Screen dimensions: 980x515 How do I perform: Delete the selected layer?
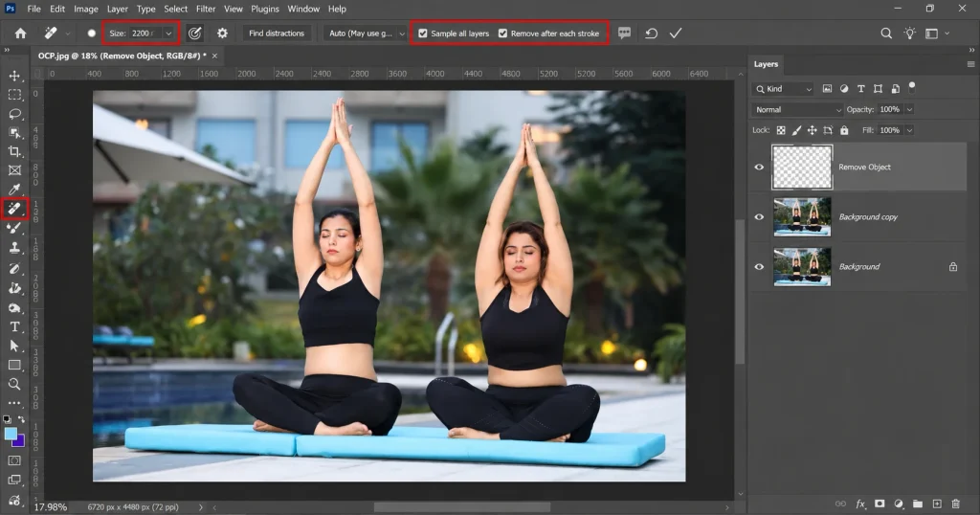[x=956, y=504]
